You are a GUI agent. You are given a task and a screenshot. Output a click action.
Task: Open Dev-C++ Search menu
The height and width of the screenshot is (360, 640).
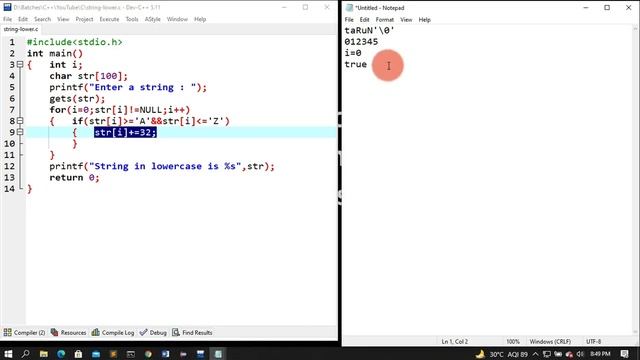coord(42,19)
